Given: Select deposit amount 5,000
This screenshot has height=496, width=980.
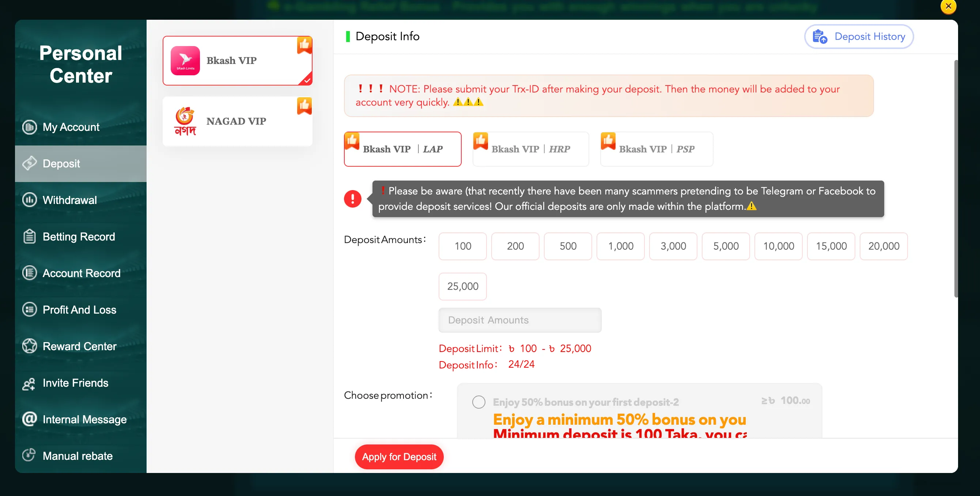Looking at the screenshot, I should pos(726,246).
